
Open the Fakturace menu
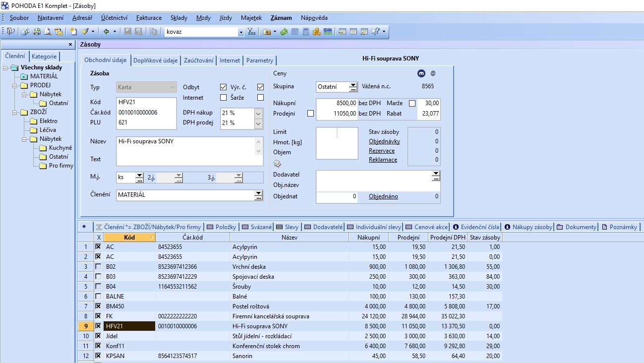click(149, 18)
